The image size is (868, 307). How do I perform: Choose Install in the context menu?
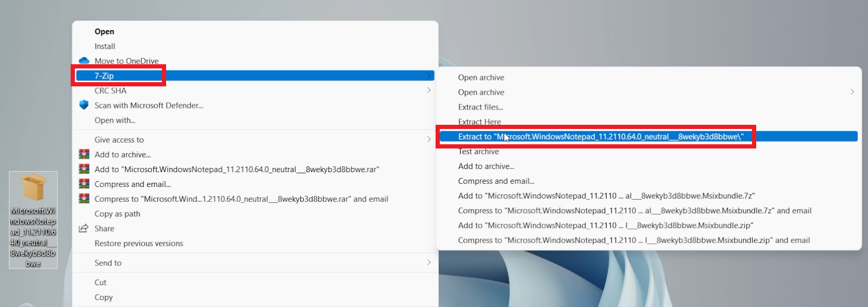[x=105, y=46]
